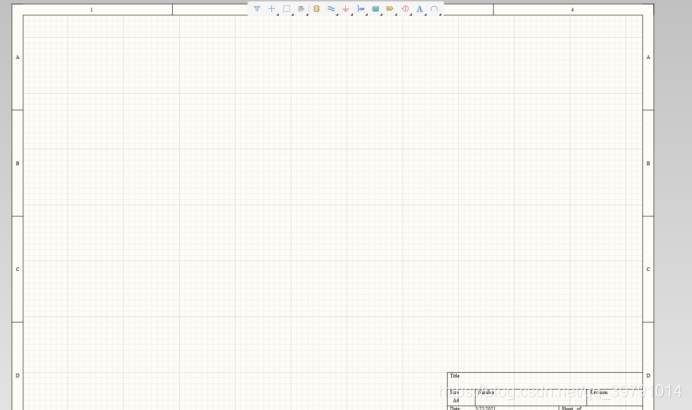This screenshot has height=410, width=692.
Task: Select the yellow Place Port tool
Action: 390,9
